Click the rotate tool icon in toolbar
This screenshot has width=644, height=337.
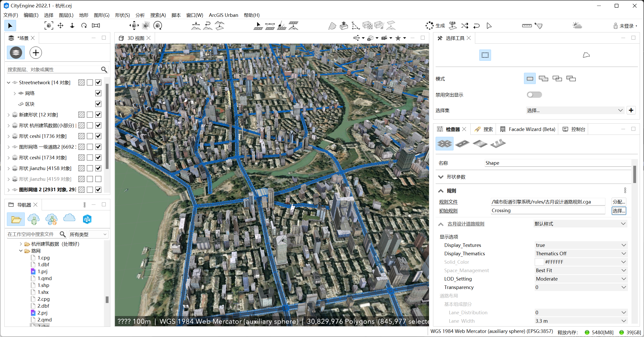click(x=84, y=26)
